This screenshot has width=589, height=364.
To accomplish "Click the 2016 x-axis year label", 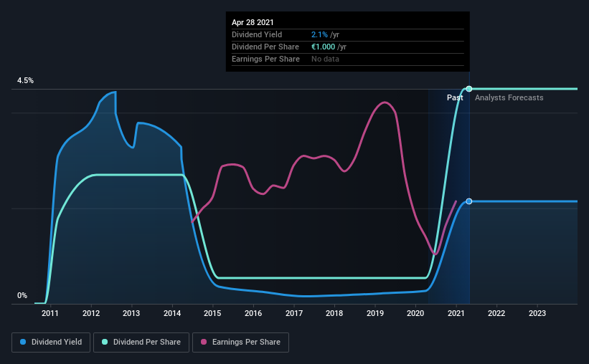I will click(x=253, y=313).
